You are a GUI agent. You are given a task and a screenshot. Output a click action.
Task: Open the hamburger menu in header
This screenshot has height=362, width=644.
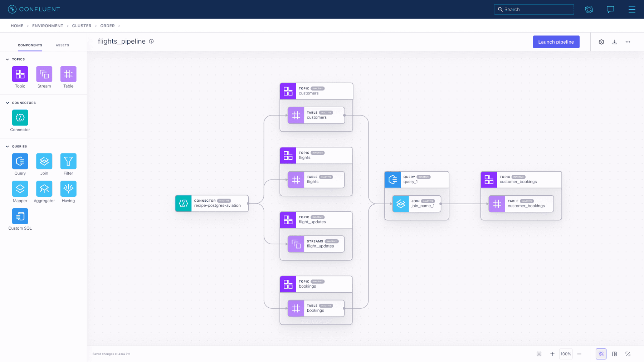[632, 9]
